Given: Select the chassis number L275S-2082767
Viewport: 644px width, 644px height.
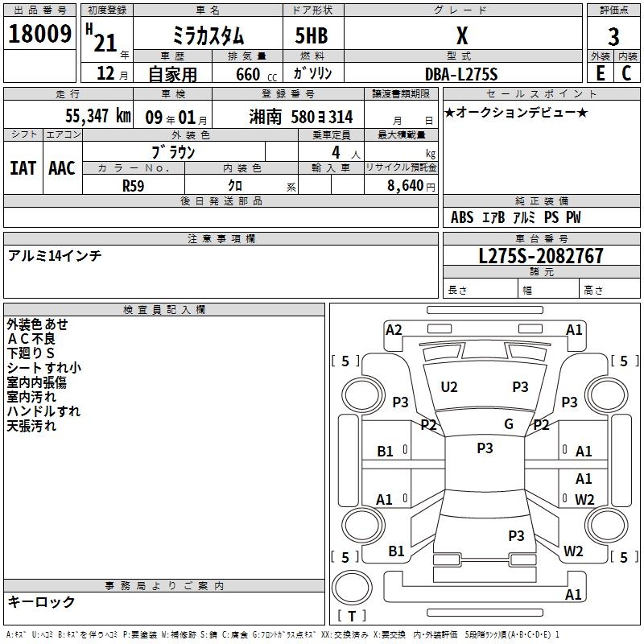Looking at the screenshot, I should [541, 256].
